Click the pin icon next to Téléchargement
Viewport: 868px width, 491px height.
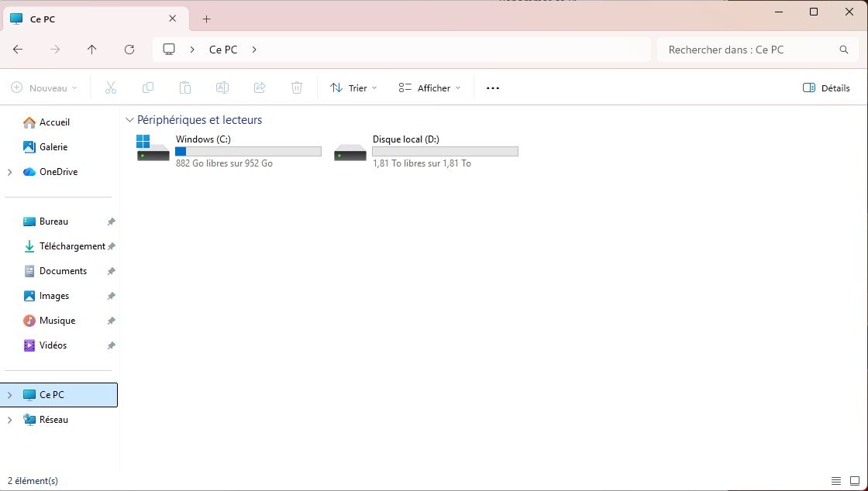(112, 246)
